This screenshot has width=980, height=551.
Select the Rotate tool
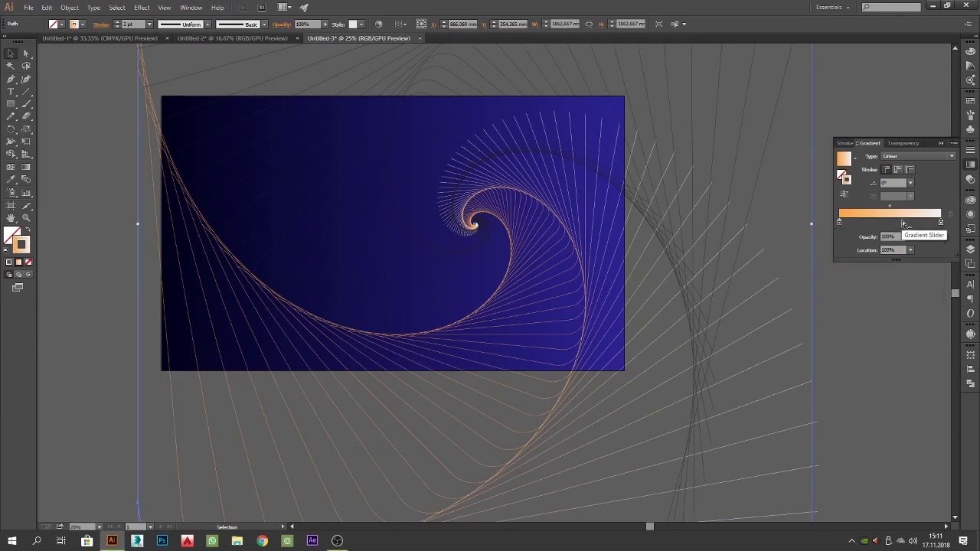(11, 129)
